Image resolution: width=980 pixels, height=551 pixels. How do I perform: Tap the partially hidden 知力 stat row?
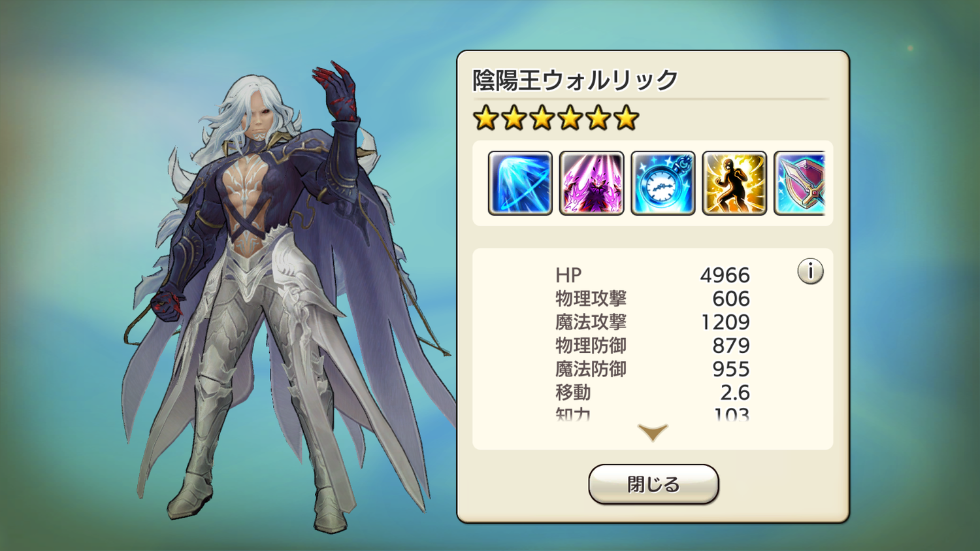653,414
